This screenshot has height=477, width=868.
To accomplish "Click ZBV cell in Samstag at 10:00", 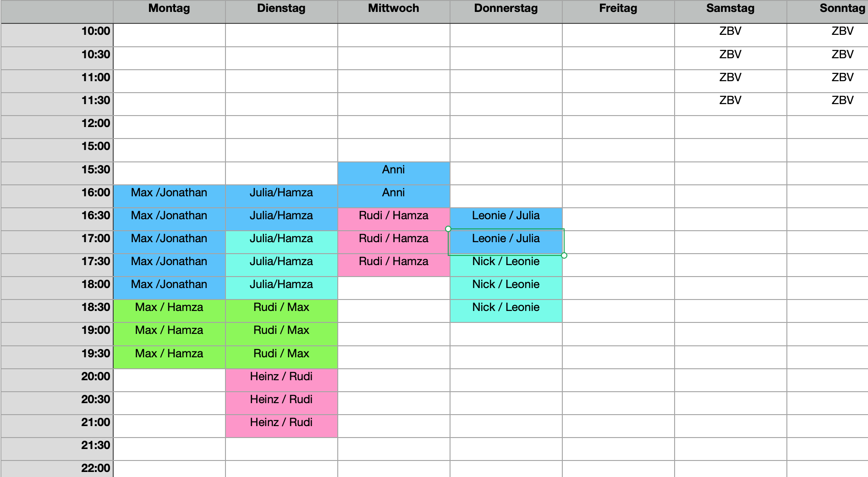I will 731,35.
